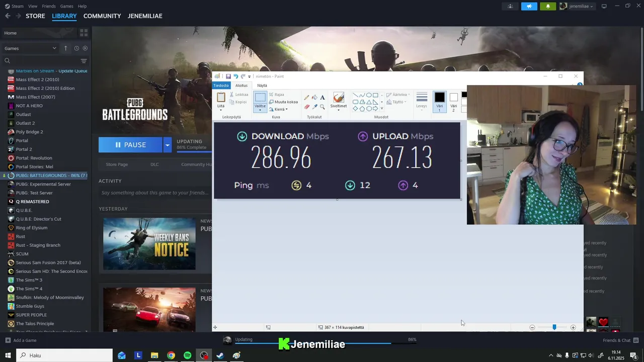Select the Eraser tool in Paint

(x=307, y=107)
